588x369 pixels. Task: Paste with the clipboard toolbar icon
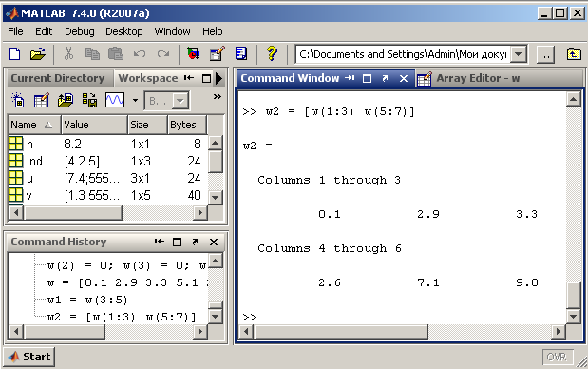point(116,54)
